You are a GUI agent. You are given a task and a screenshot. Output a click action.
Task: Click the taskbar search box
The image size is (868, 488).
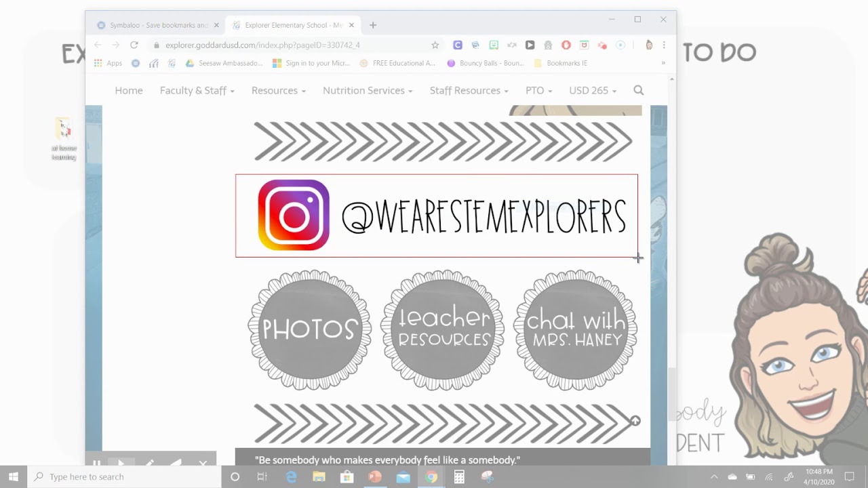point(124,476)
